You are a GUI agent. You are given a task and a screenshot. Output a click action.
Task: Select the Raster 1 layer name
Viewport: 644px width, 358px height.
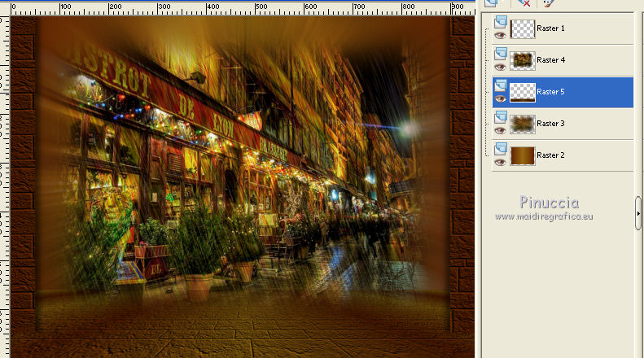(x=551, y=28)
